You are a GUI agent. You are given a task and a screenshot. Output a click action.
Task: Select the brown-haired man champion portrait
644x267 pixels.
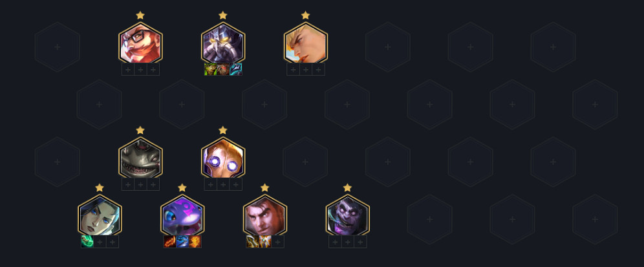point(265,217)
